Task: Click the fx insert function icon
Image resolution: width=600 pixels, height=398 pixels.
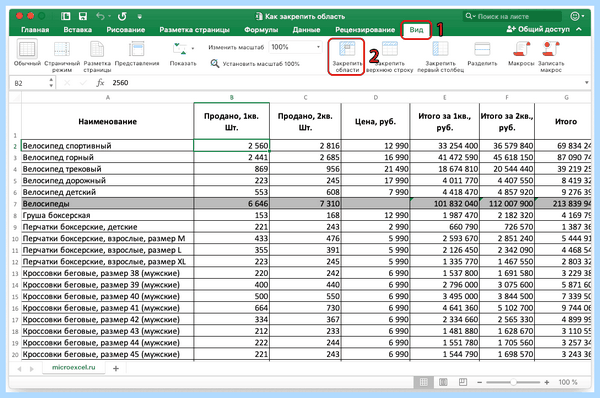Action: [x=100, y=83]
